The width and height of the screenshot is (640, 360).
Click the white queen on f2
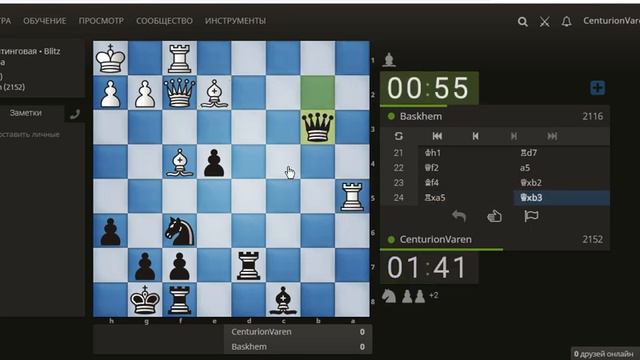pyautogui.click(x=179, y=93)
